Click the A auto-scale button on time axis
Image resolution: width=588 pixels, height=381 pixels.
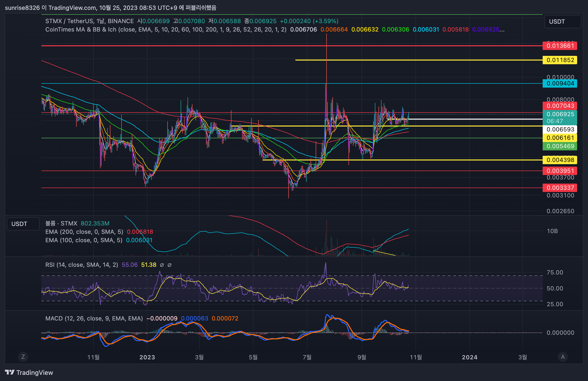pos(563,357)
